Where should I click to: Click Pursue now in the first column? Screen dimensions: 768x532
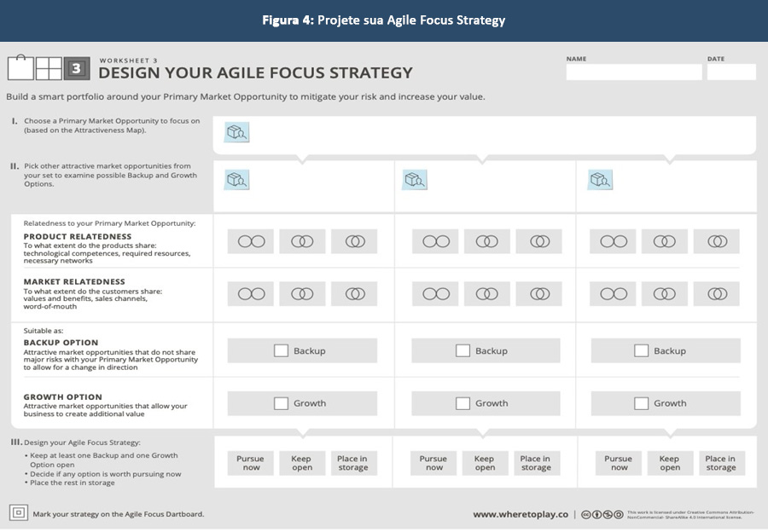coord(250,463)
